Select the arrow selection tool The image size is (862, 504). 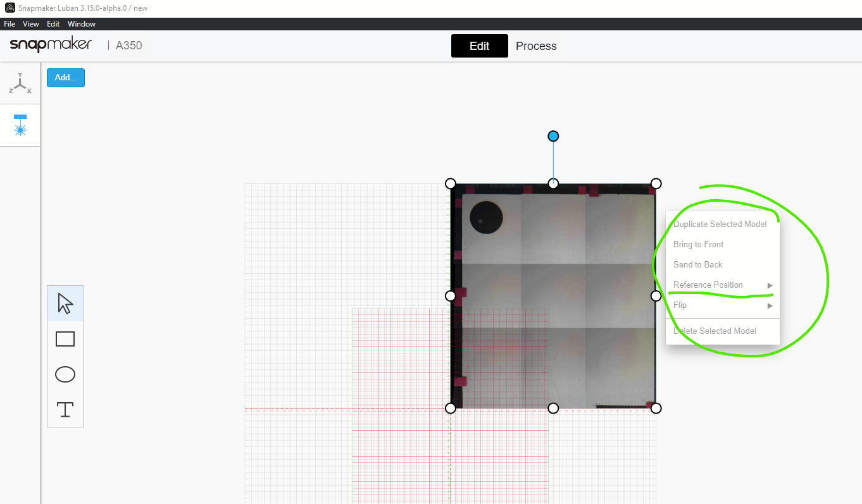pyautogui.click(x=65, y=303)
